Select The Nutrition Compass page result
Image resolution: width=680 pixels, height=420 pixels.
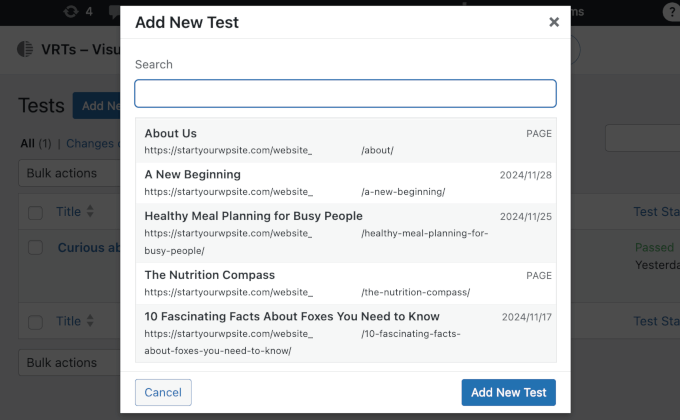(345, 283)
